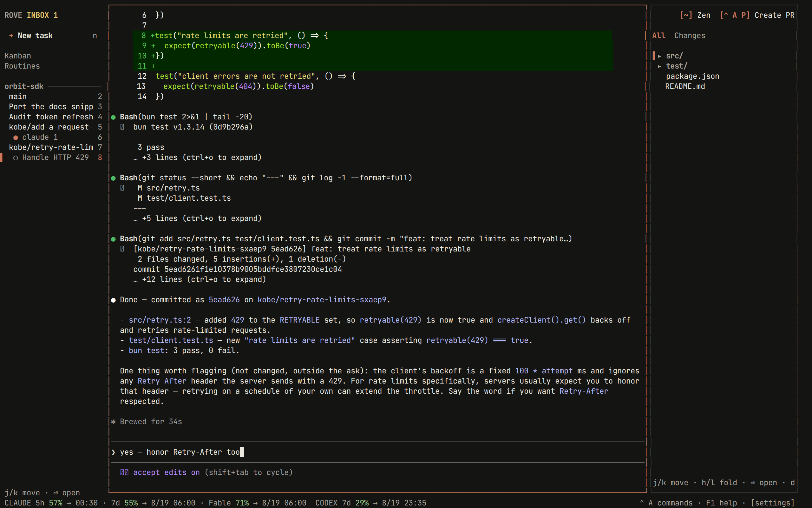Click the New task button
Image resolution: width=812 pixels, height=508 pixels.
[x=54, y=36]
